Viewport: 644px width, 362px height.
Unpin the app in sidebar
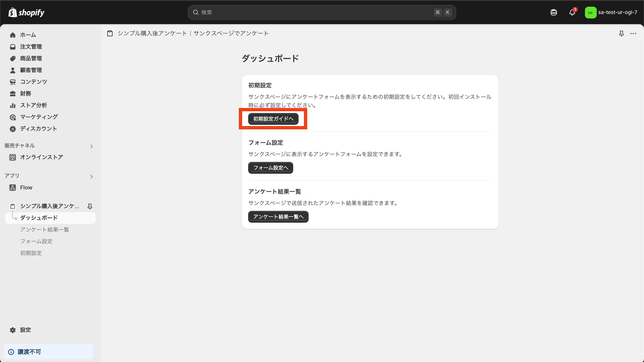(90, 206)
